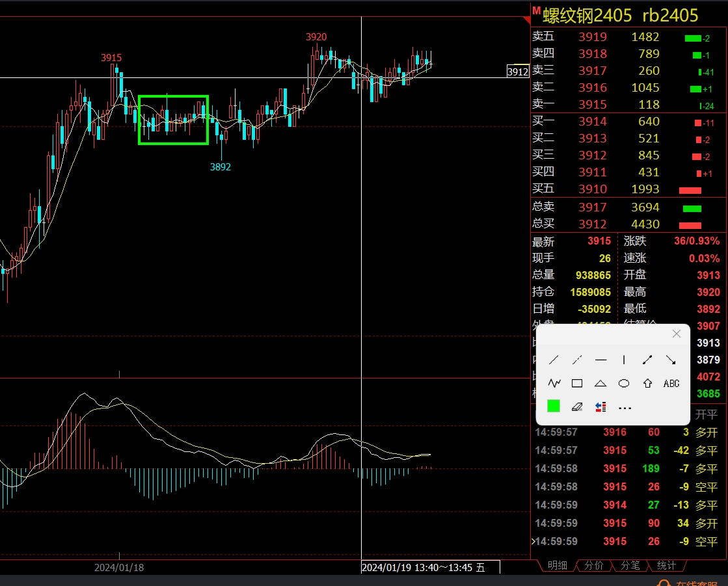The image size is (728, 586).
Task: Click the blue arrow price-level marker icon
Action: pyautogui.click(x=600, y=407)
